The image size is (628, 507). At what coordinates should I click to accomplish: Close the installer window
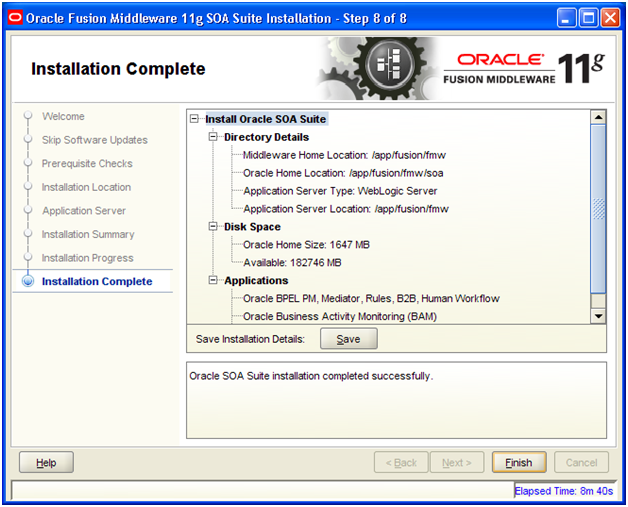pos(610,18)
